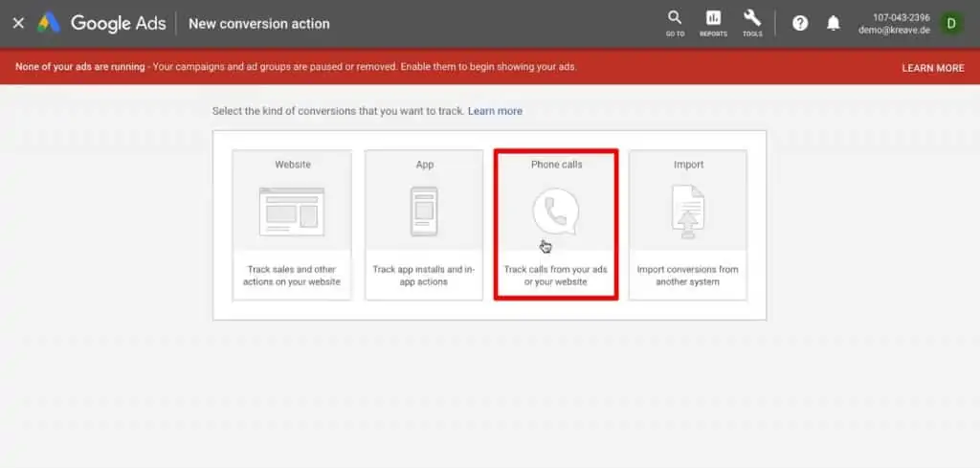The height and width of the screenshot is (468, 980).
Task: Click the phone handset bubble icon
Action: click(x=556, y=212)
